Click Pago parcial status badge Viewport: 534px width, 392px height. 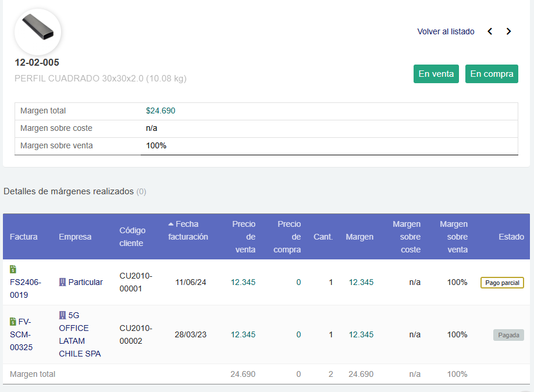502,283
